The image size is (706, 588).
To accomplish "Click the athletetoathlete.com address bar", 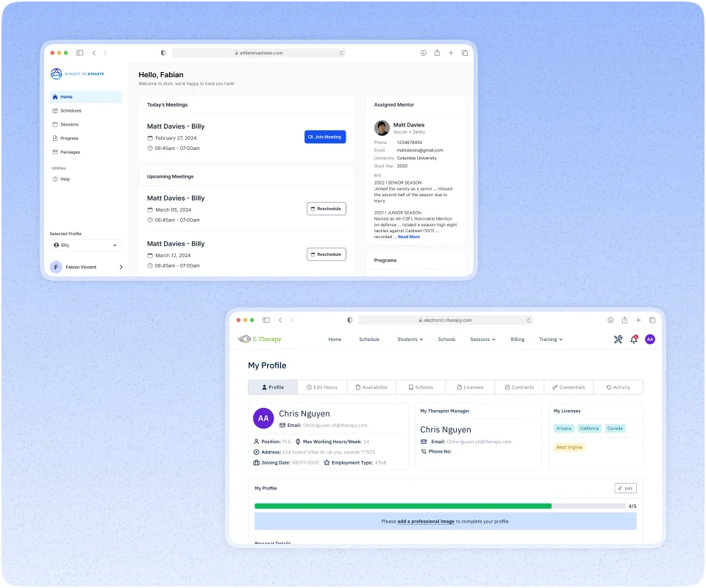I will click(260, 53).
